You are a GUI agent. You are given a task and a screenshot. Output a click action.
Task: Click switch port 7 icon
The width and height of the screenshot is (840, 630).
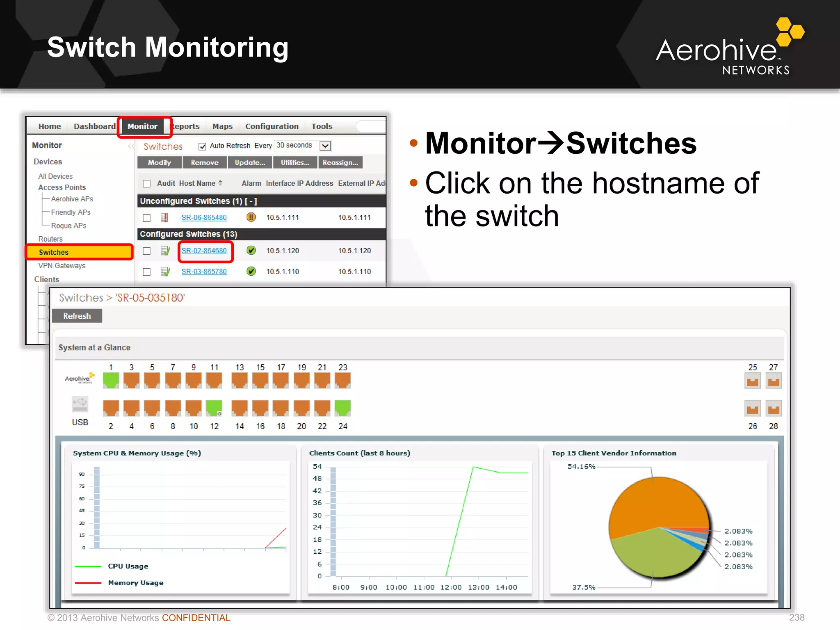tap(173, 380)
